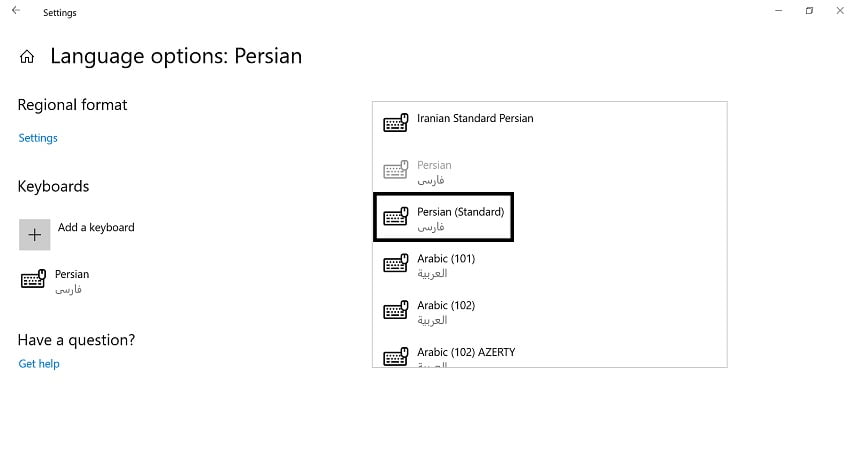Viewport: 856px width, 458px height.
Task: Click the Arabic (101) keyboard icon
Action: (x=396, y=264)
